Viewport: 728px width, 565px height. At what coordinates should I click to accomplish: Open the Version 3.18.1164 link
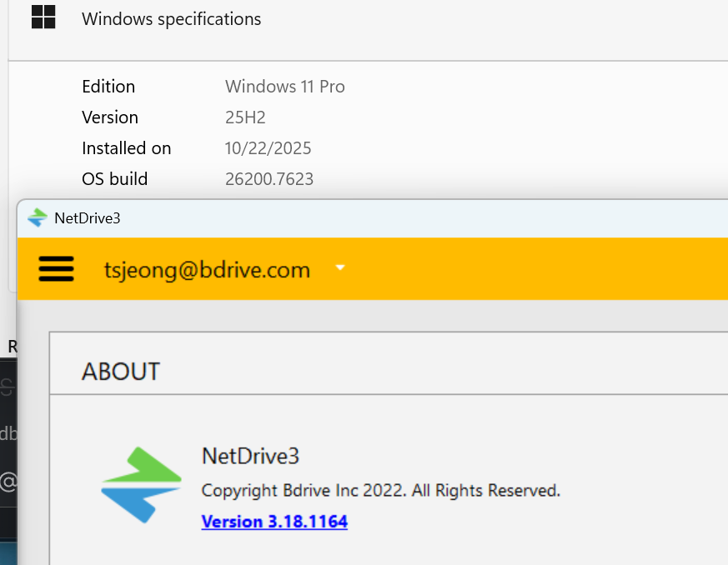click(274, 522)
